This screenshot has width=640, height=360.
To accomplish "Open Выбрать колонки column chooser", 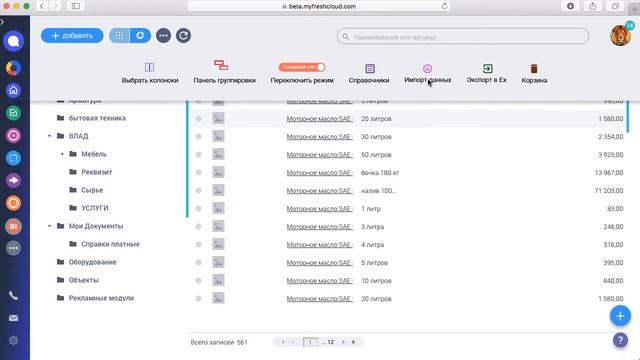I will click(x=150, y=73).
